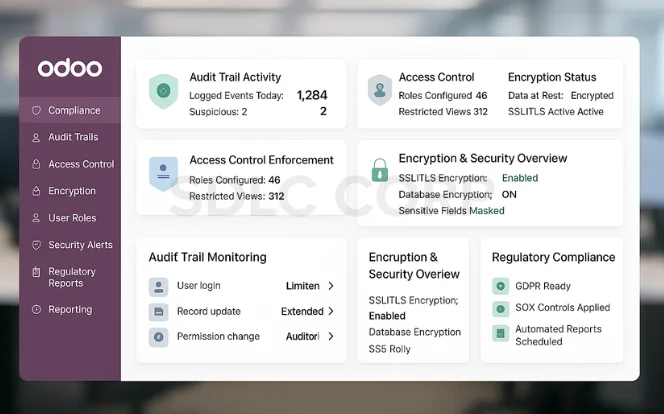Viewport: 664px width, 414px height.
Task: Click 'Restricted Views 312' in the Access Control card
Action: tap(443, 112)
